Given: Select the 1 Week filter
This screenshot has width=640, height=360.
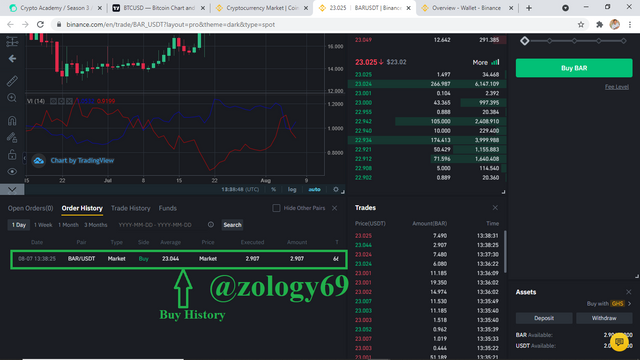Looking at the screenshot, I should [43, 225].
